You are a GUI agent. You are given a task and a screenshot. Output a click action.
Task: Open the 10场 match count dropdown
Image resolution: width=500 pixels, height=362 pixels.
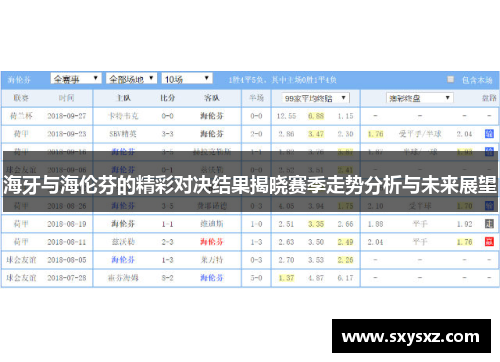tap(187, 79)
